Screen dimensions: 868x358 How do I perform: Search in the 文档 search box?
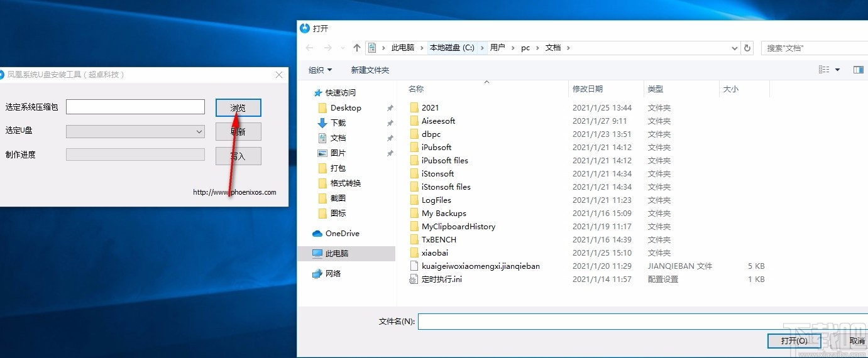813,48
